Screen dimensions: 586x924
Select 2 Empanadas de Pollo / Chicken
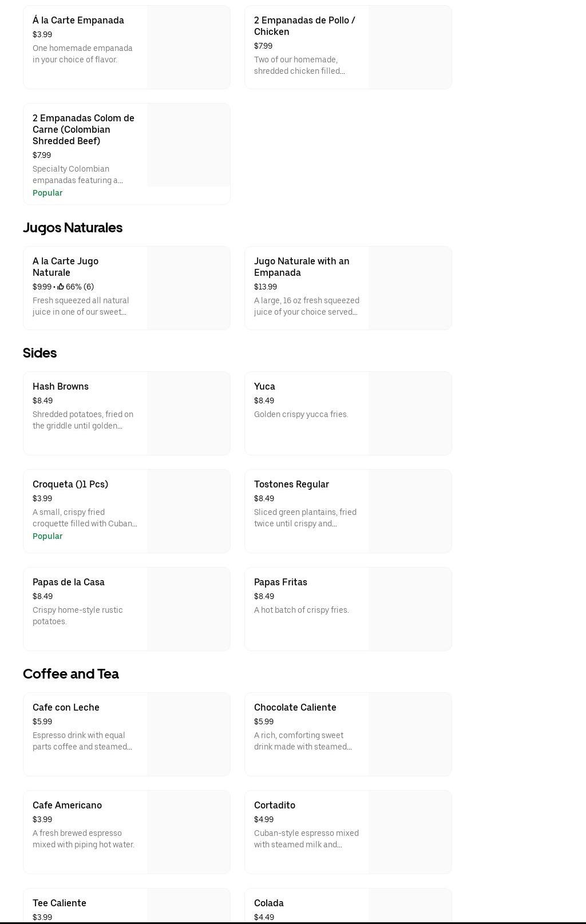tap(304, 26)
